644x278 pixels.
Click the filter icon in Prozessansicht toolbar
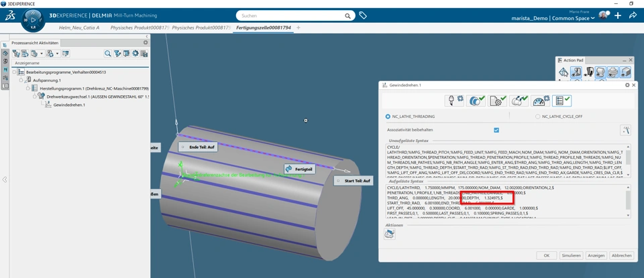(117, 54)
